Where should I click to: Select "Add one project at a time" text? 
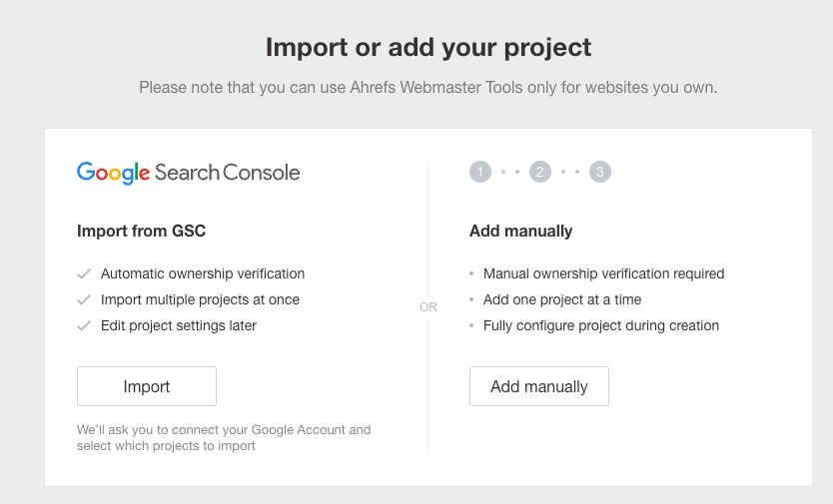click(561, 299)
